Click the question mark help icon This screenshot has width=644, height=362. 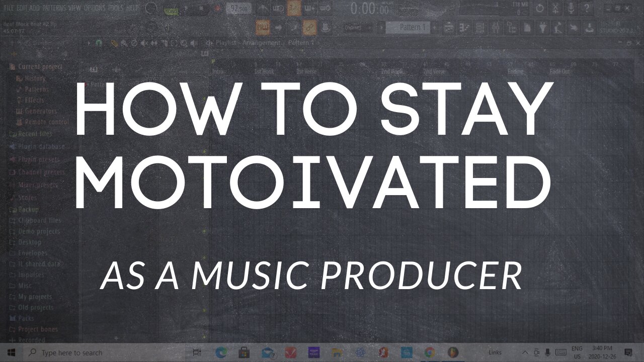tap(587, 9)
